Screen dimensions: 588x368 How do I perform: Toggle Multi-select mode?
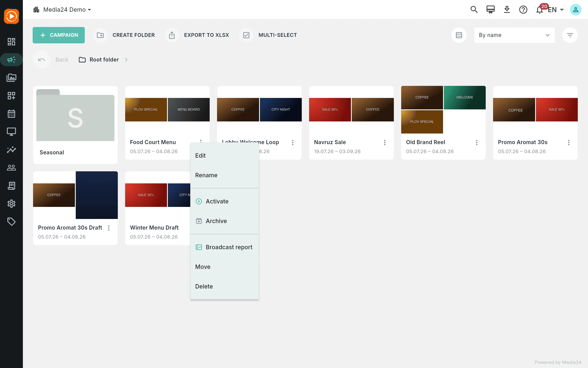click(268, 35)
